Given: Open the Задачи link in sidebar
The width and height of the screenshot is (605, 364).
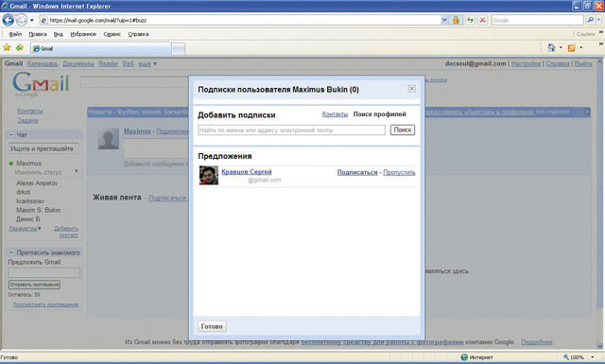Looking at the screenshot, I should pyautogui.click(x=27, y=120).
